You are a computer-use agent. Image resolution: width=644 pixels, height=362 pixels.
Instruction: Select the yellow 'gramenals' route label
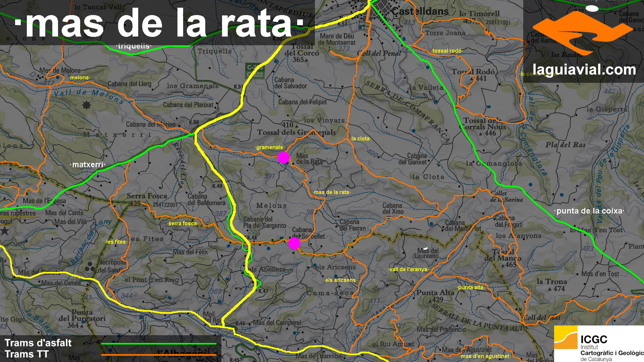click(270, 147)
